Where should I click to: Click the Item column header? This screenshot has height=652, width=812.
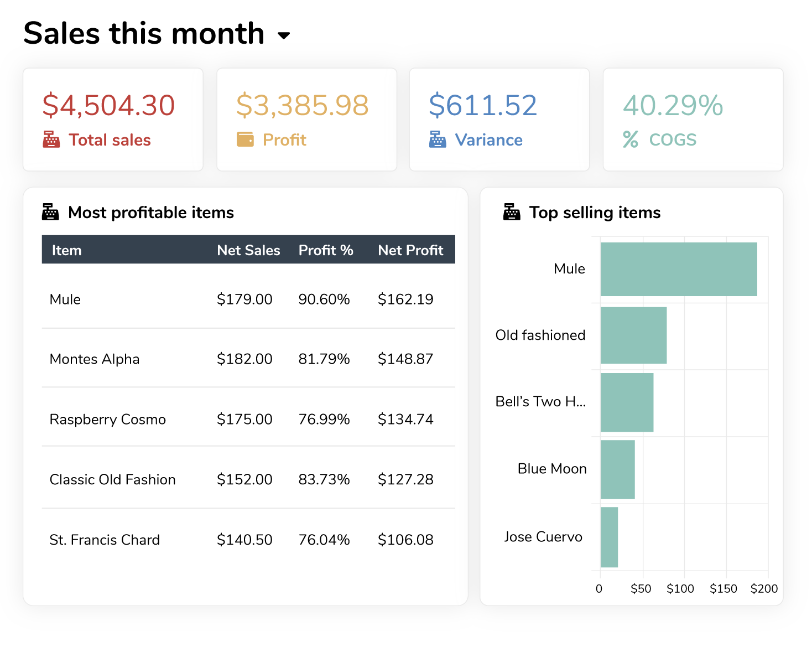pyautogui.click(x=66, y=250)
